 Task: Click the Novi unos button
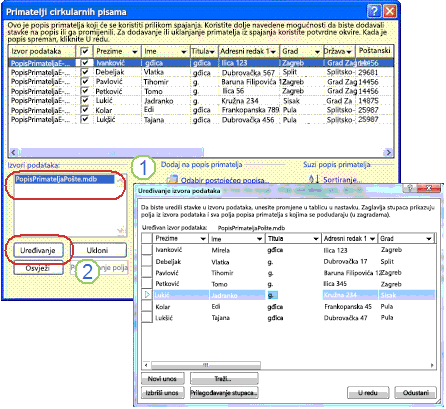coord(162,379)
